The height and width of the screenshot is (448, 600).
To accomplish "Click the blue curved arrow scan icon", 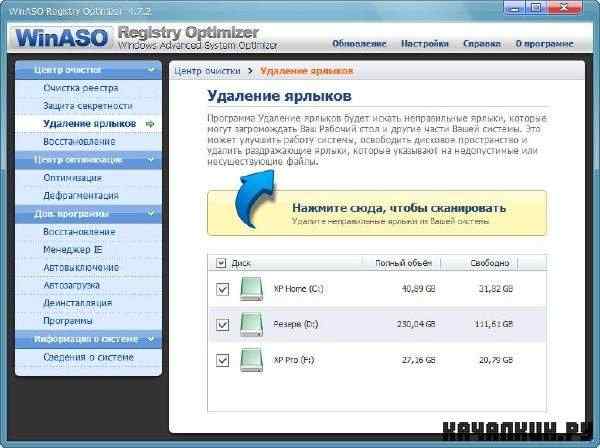I will [255, 198].
